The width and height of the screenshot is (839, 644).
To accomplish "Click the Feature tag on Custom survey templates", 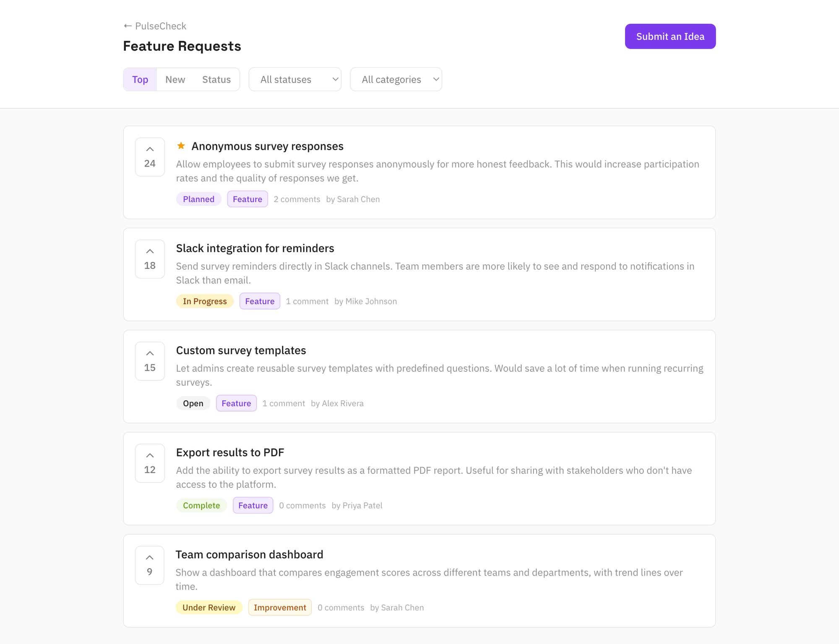I will click(x=236, y=403).
